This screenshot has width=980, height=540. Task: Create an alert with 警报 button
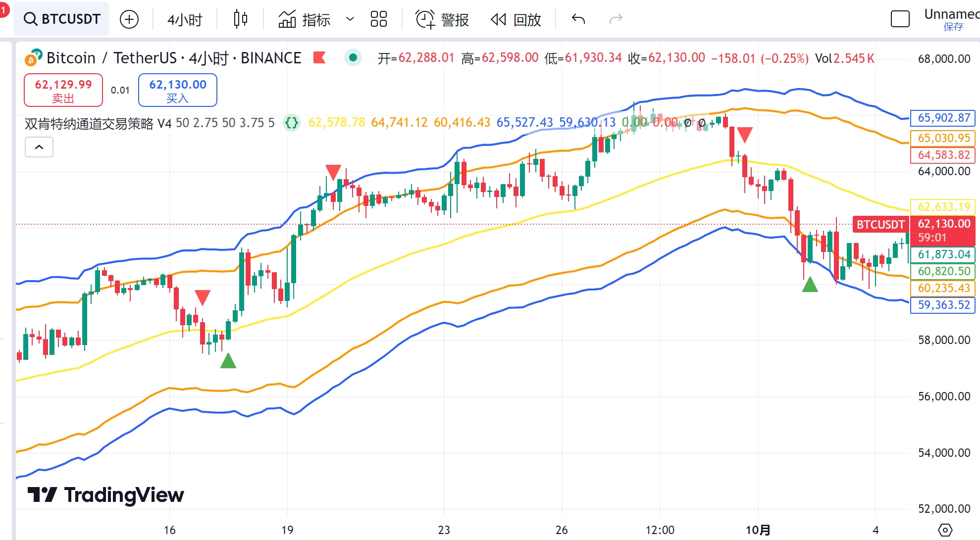(x=442, y=19)
